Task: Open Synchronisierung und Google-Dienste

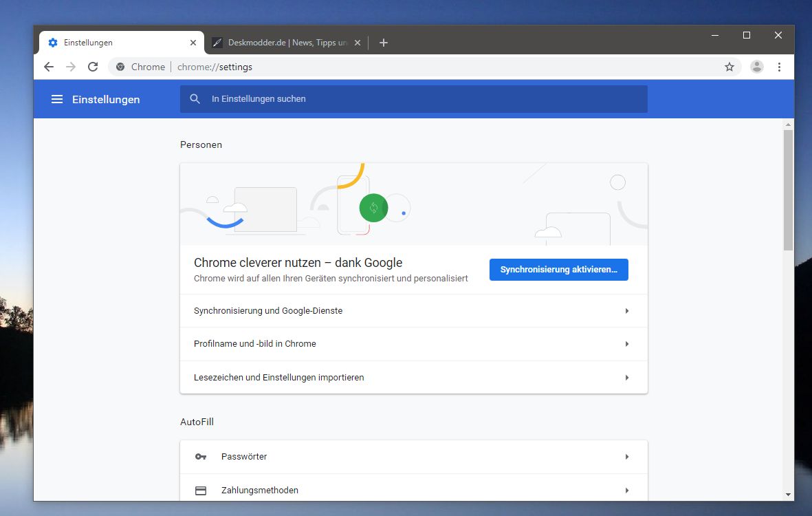Action: [414, 311]
